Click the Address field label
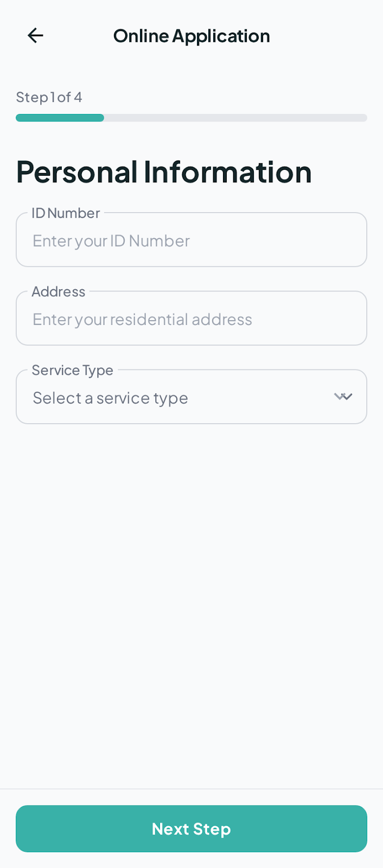The width and height of the screenshot is (383, 868). pyautogui.click(x=59, y=291)
